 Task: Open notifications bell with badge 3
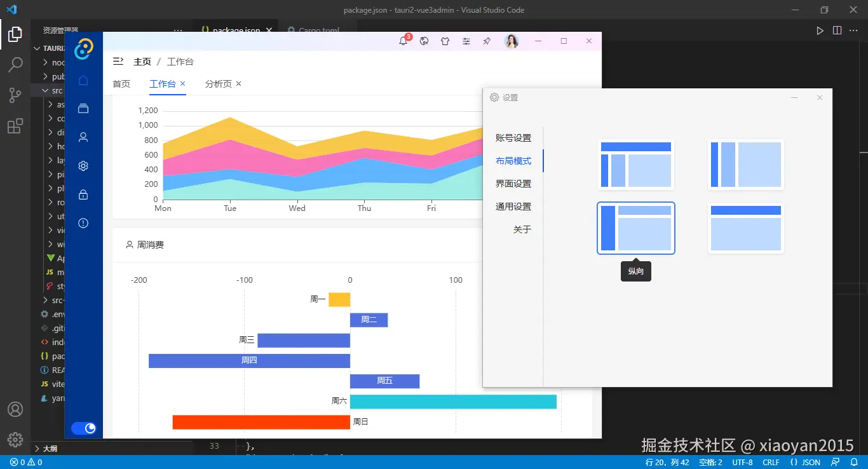(x=403, y=41)
